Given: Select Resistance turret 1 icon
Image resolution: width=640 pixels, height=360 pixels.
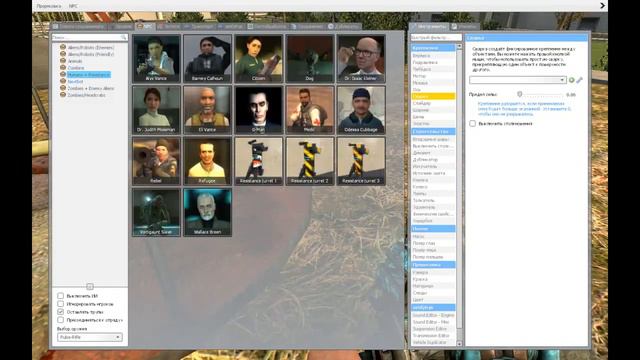Looking at the screenshot, I should [259, 161].
